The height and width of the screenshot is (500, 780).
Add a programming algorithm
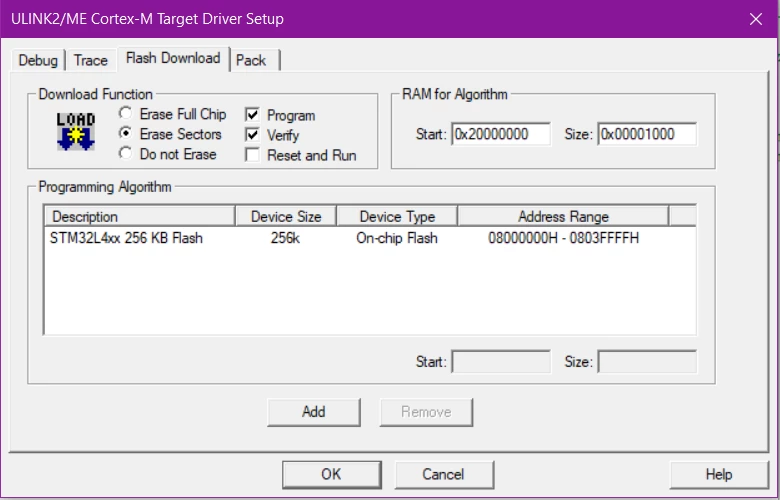[x=313, y=412]
